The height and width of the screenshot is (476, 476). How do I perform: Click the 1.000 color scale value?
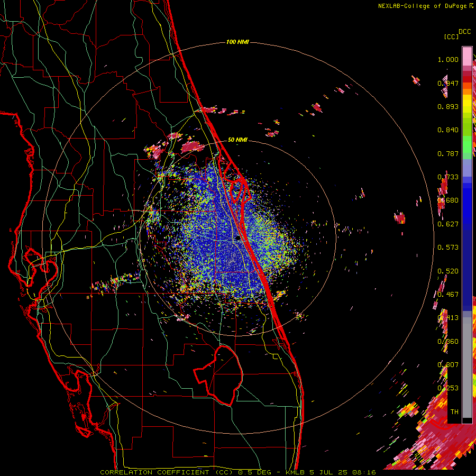pyautogui.click(x=448, y=59)
